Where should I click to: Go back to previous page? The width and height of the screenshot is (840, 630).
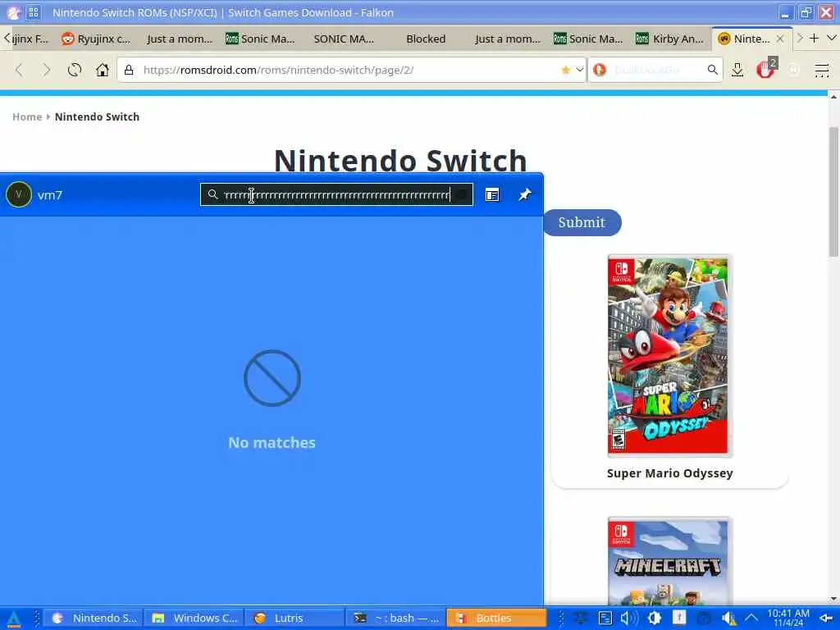point(20,70)
